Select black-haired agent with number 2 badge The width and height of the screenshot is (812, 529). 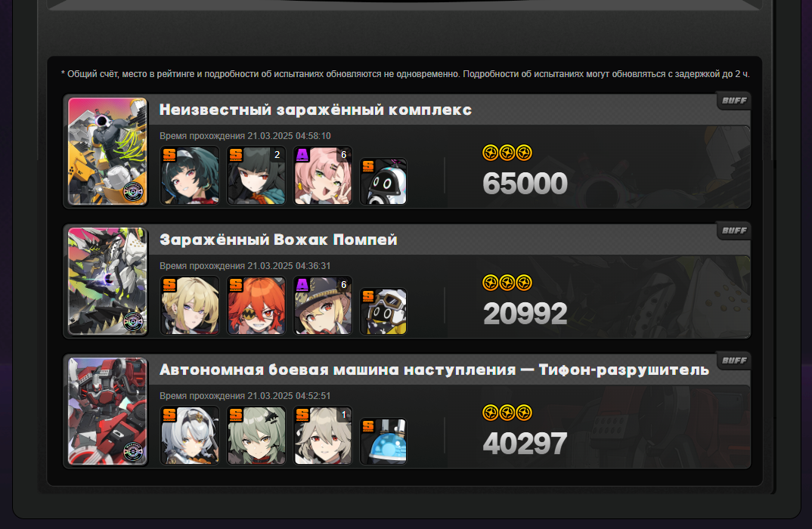click(256, 175)
